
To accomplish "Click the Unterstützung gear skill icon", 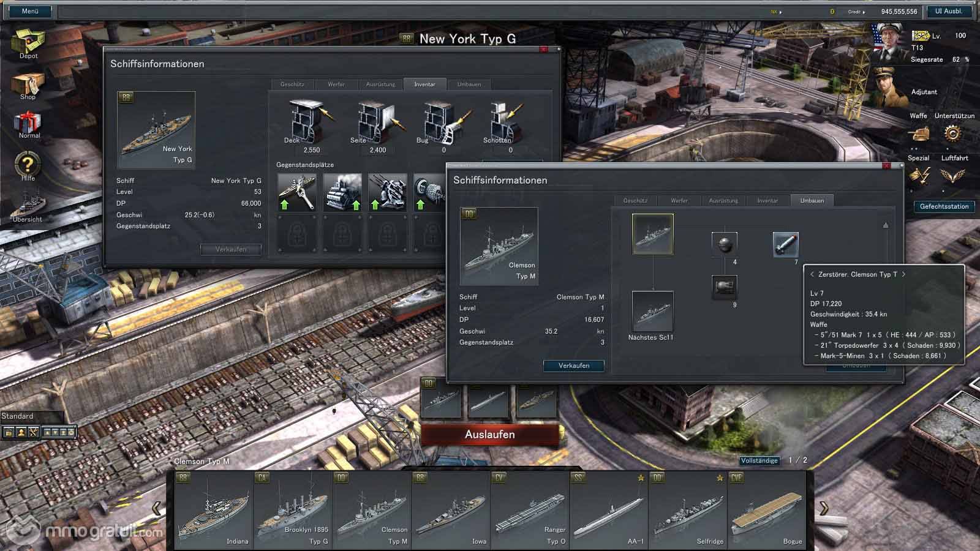I will pyautogui.click(x=951, y=134).
